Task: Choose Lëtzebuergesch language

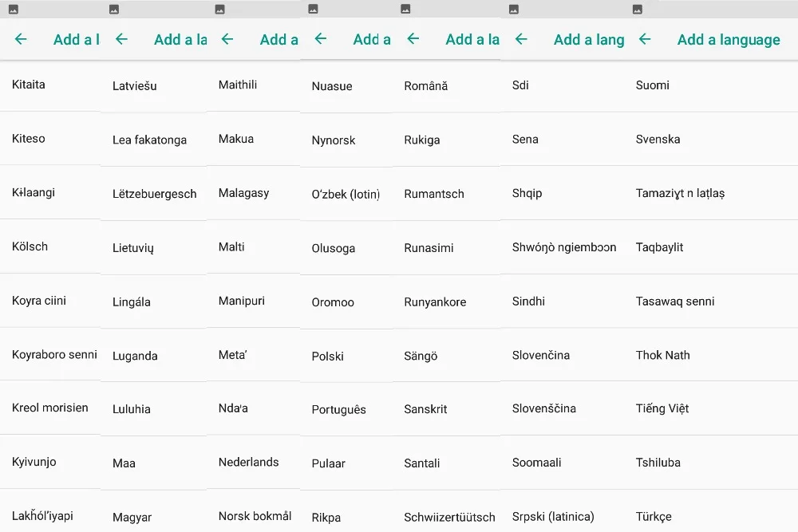Action: (x=154, y=194)
